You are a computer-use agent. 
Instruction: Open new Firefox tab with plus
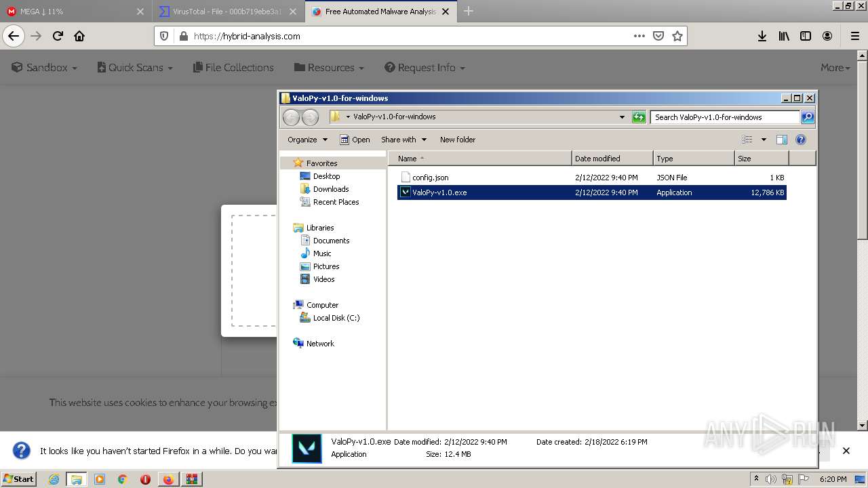click(x=469, y=12)
